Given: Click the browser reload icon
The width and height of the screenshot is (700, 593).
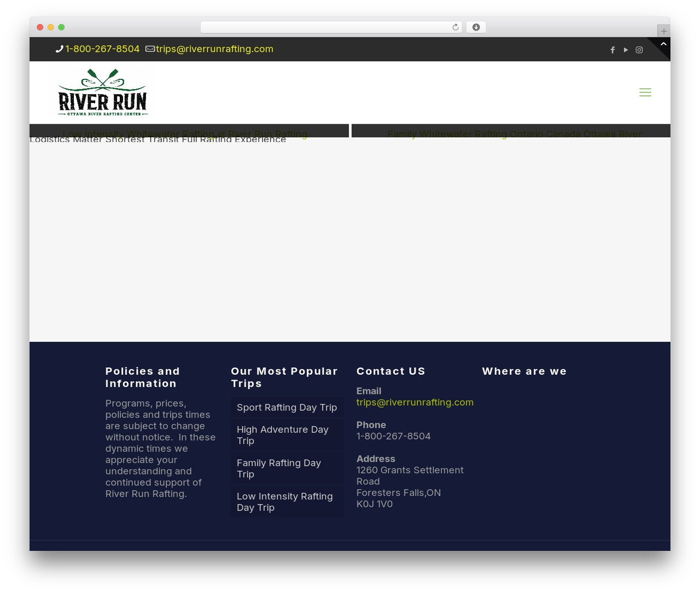Looking at the screenshot, I should tap(456, 27).
